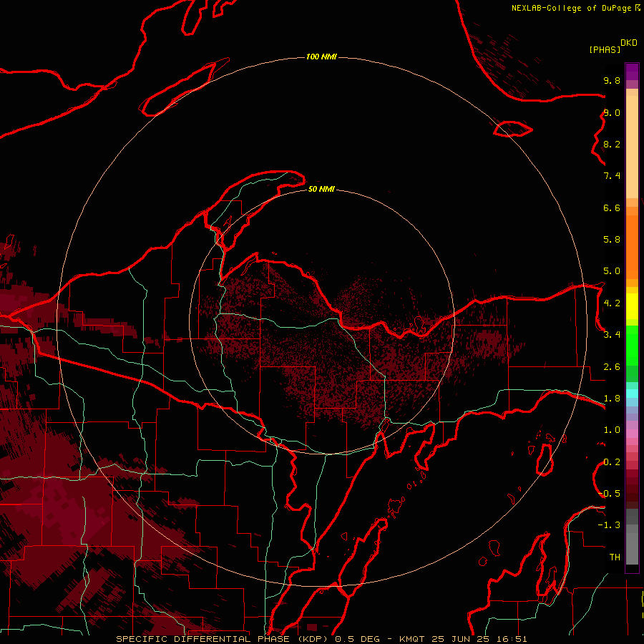The height and width of the screenshot is (644, 644).
Task: Click the [PHAS] legend label
Action: (x=605, y=49)
